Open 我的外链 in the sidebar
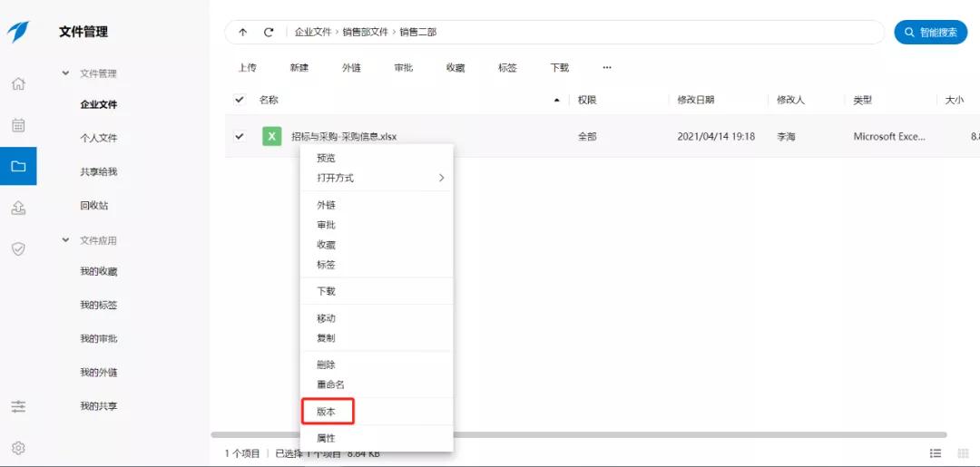Screen dimensions: 980x467 click(99, 373)
